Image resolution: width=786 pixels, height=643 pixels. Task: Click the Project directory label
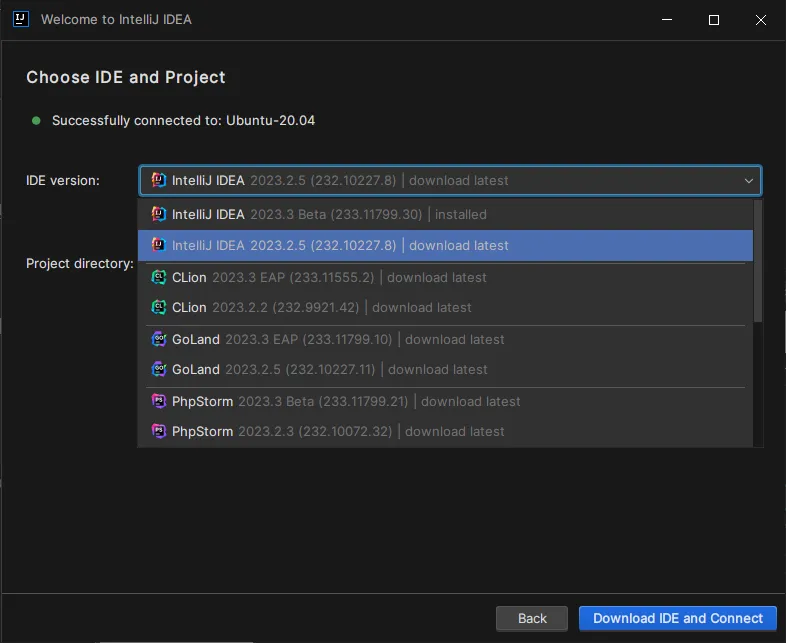80,264
